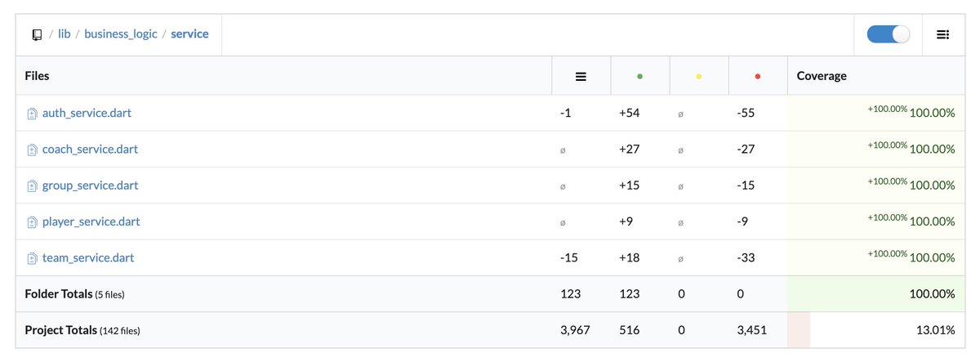980x362 pixels.
Task: Select the +18 value for team_service.dart
Action: tap(630, 257)
